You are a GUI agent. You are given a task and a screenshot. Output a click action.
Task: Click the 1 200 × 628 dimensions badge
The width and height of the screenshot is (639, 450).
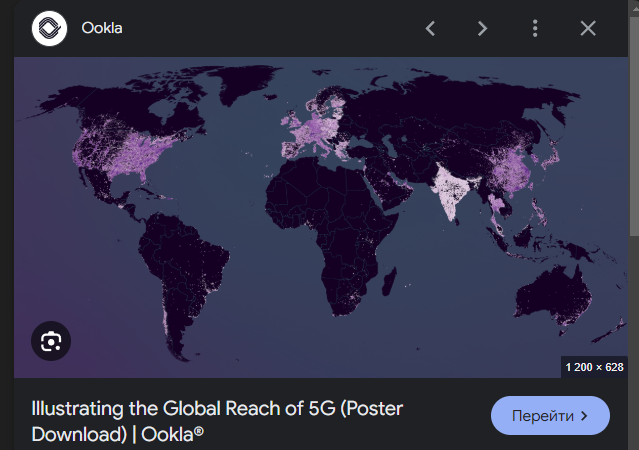[594, 367]
